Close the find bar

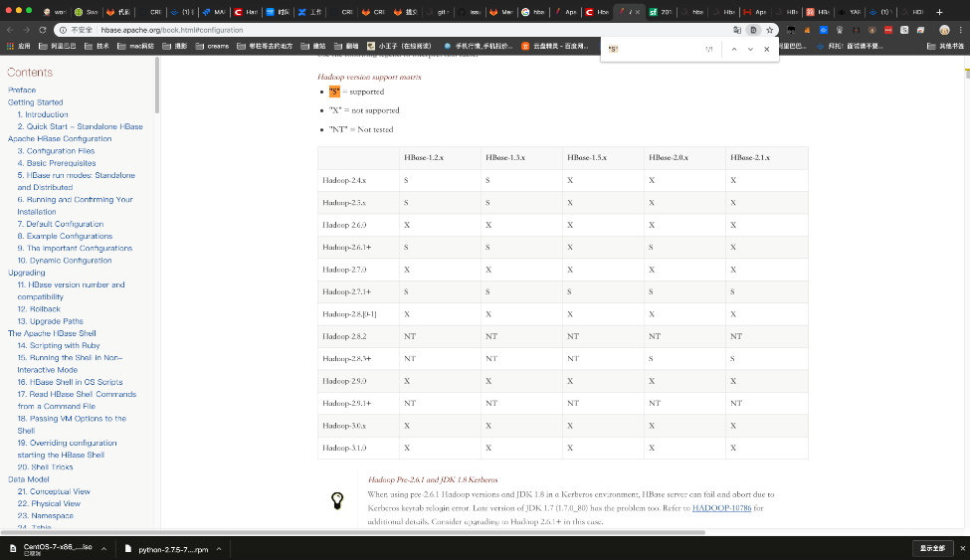766,49
